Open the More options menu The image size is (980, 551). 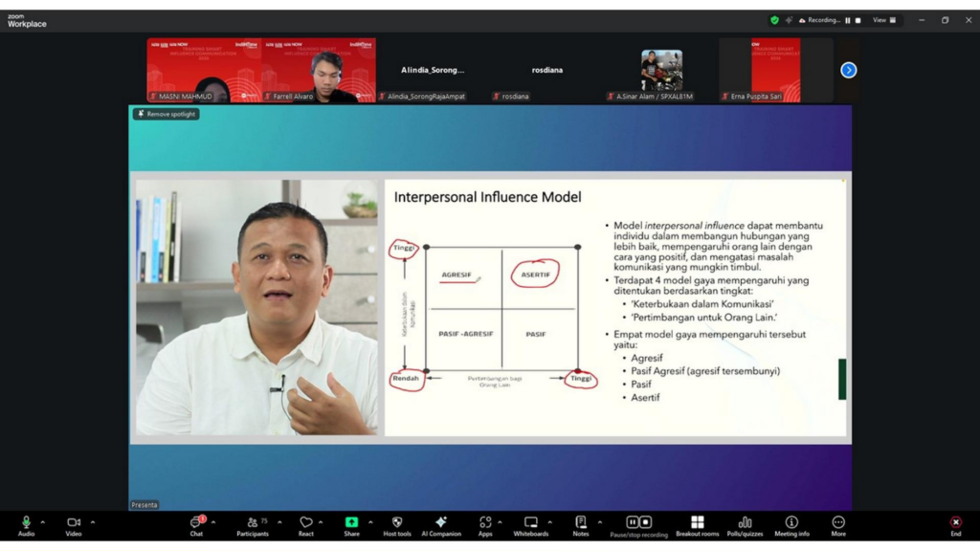[838, 526]
